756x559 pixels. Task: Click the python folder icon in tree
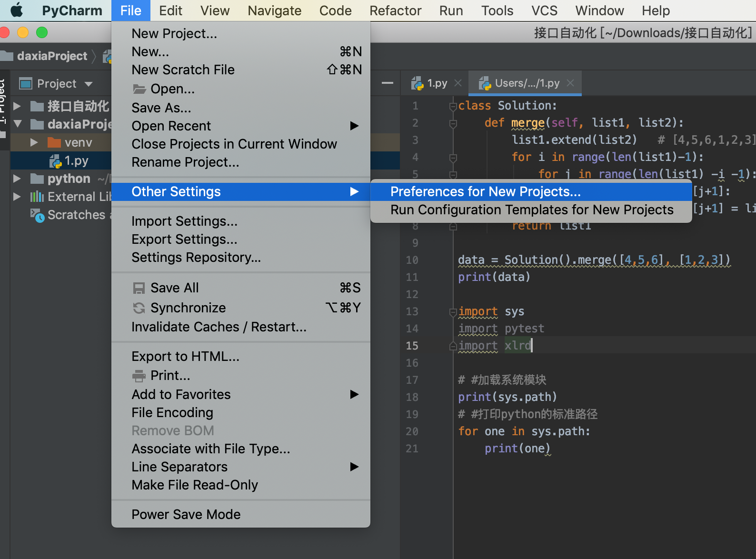(x=37, y=179)
